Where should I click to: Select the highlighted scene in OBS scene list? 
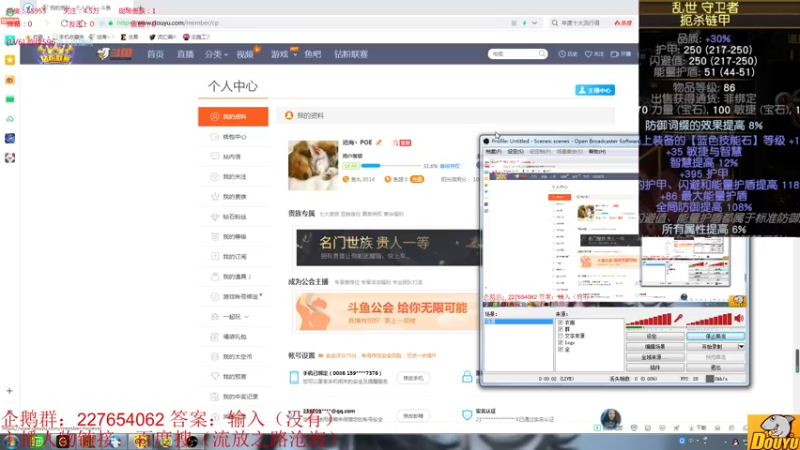518,322
